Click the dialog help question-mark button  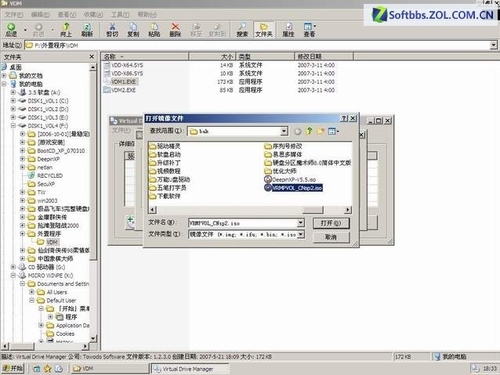[x=344, y=118]
